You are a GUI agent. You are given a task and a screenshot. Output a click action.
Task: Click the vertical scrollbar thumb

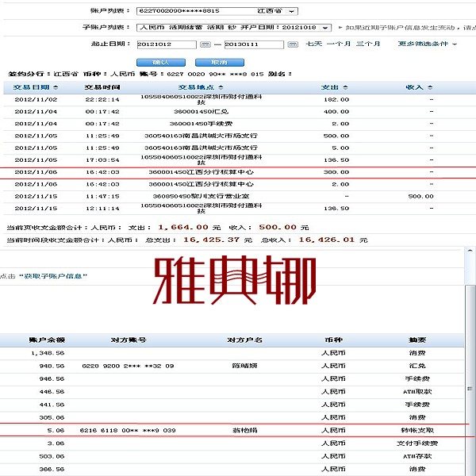pyautogui.click(x=470, y=379)
